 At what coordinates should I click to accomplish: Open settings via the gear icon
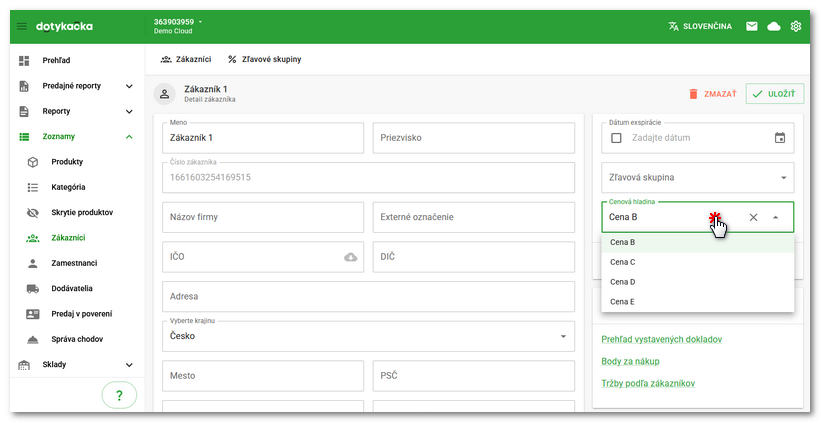(x=796, y=26)
